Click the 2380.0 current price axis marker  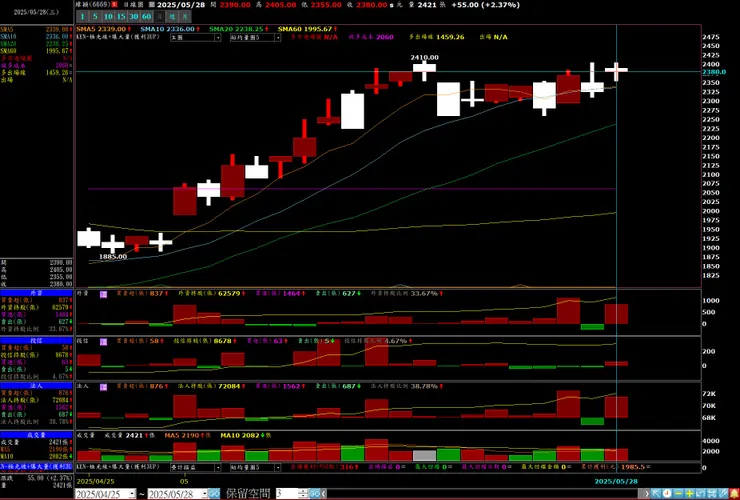coord(714,72)
